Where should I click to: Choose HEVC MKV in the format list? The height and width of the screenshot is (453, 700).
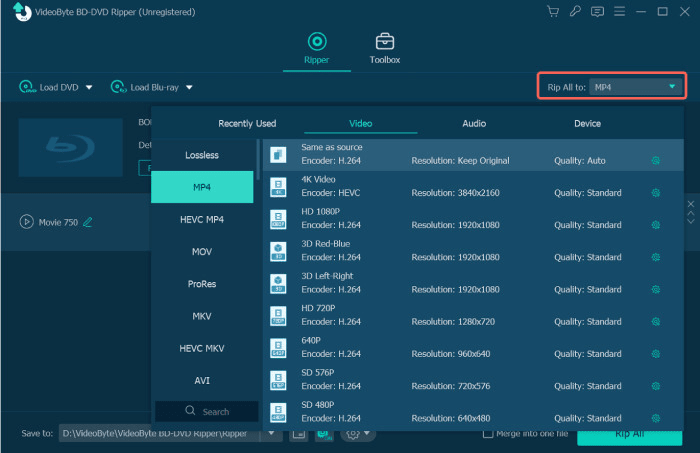[x=202, y=348]
